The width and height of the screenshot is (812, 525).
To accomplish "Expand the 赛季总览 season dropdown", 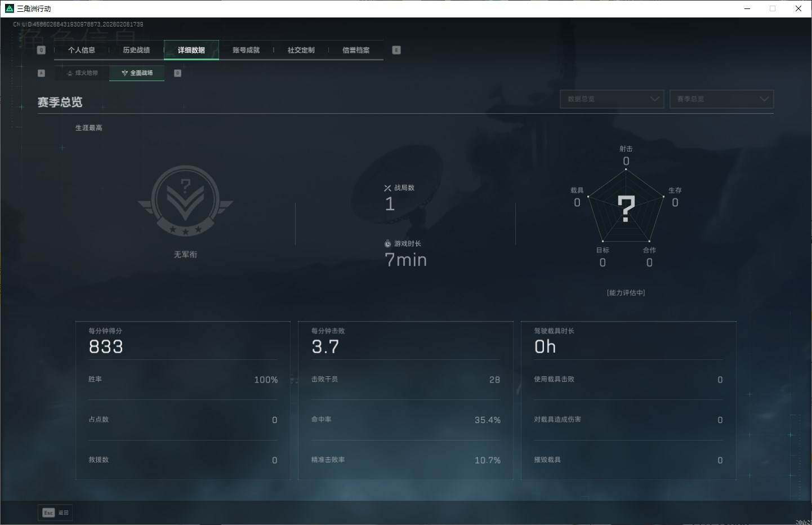I will coord(721,99).
